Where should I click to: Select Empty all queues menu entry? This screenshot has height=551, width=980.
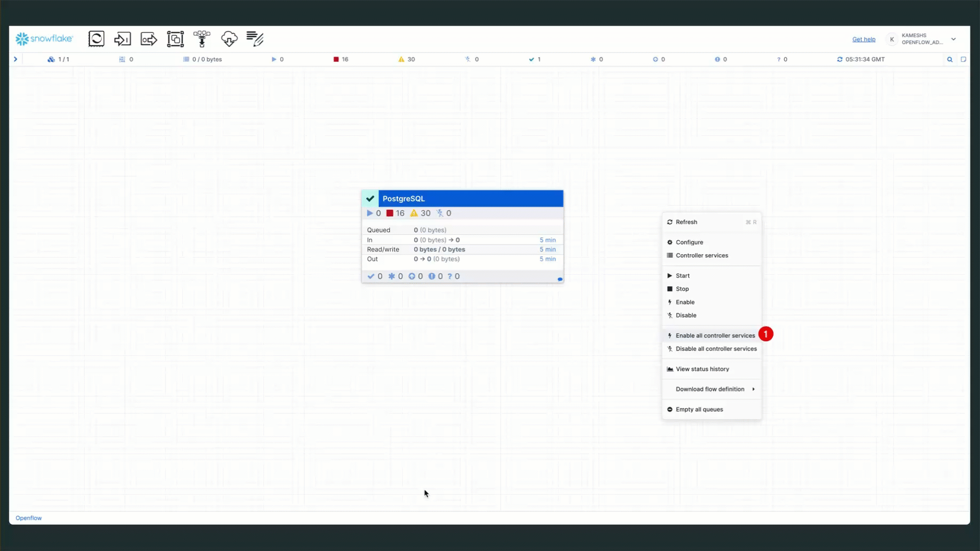pos(699,410)
